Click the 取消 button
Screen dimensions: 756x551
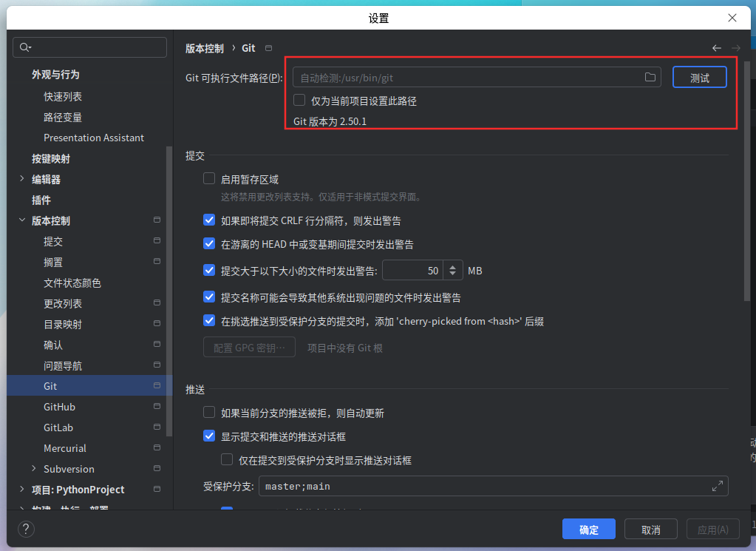pos(651,530)
